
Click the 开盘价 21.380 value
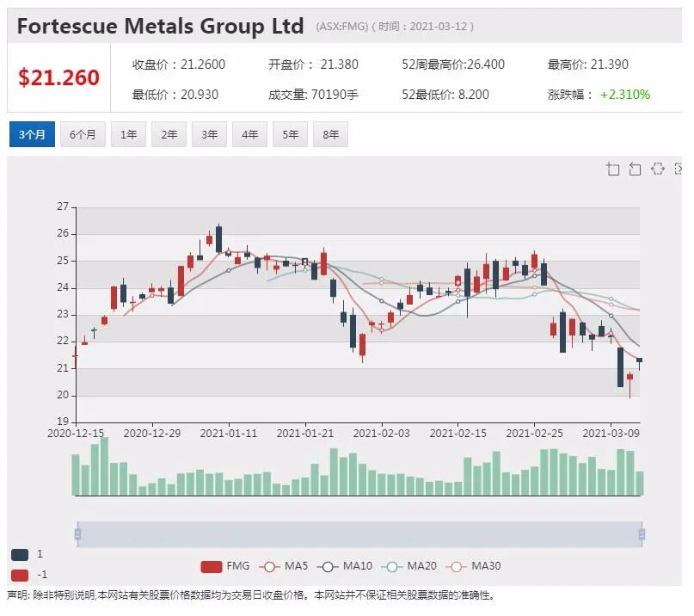coord(340,65)
